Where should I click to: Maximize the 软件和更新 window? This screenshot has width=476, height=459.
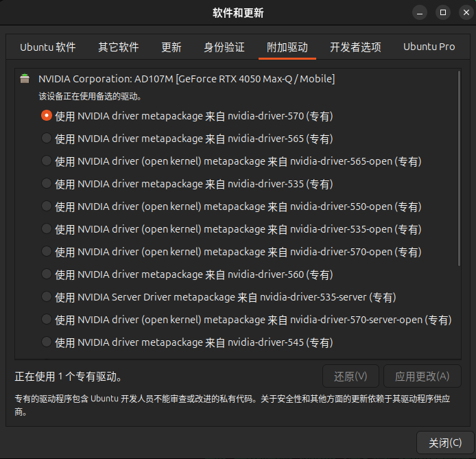click(x=443, y=13)
